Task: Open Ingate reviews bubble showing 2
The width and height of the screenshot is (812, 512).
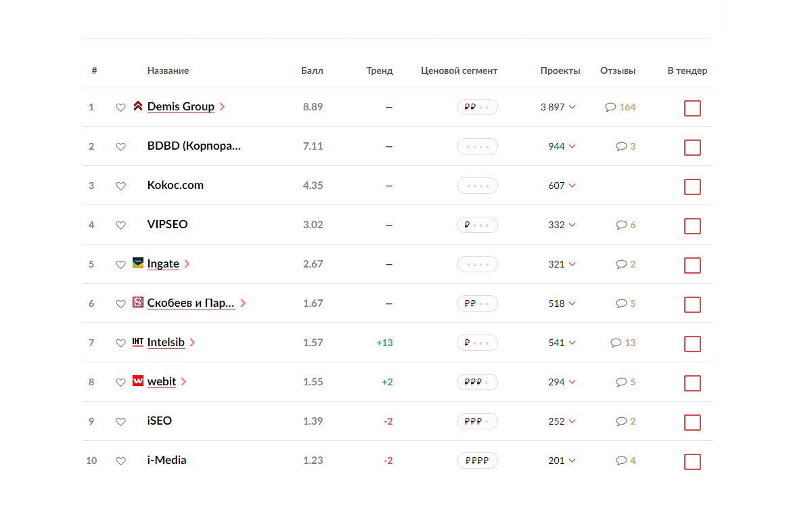Action: (626, 264)
